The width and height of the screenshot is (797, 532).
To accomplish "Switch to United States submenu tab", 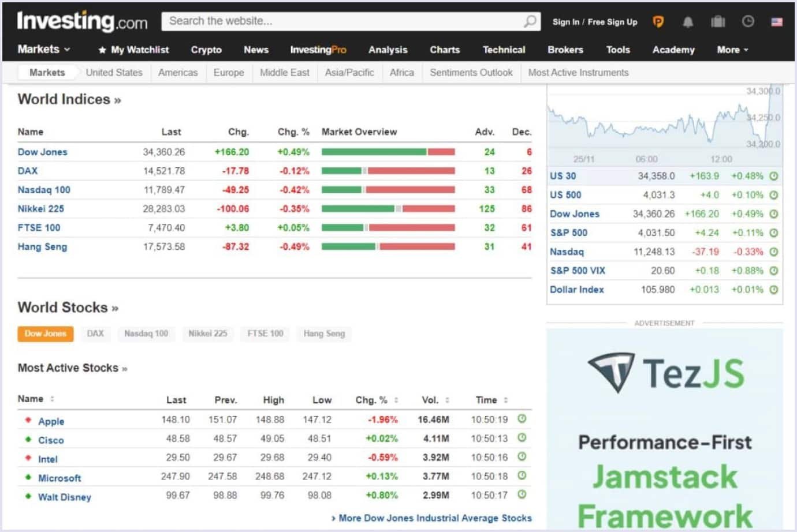I will click(x=114, y=73).
